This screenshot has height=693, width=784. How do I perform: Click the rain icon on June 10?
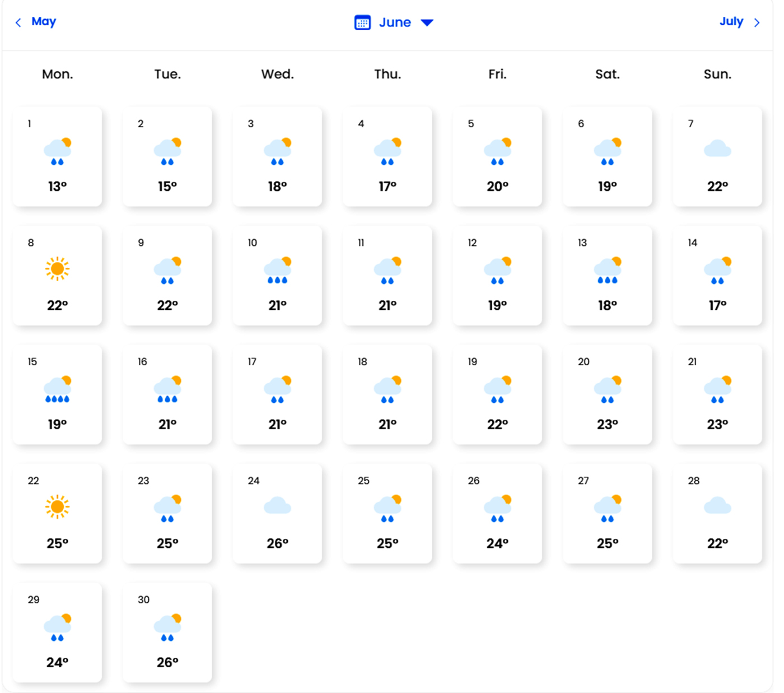coord(278,270)
